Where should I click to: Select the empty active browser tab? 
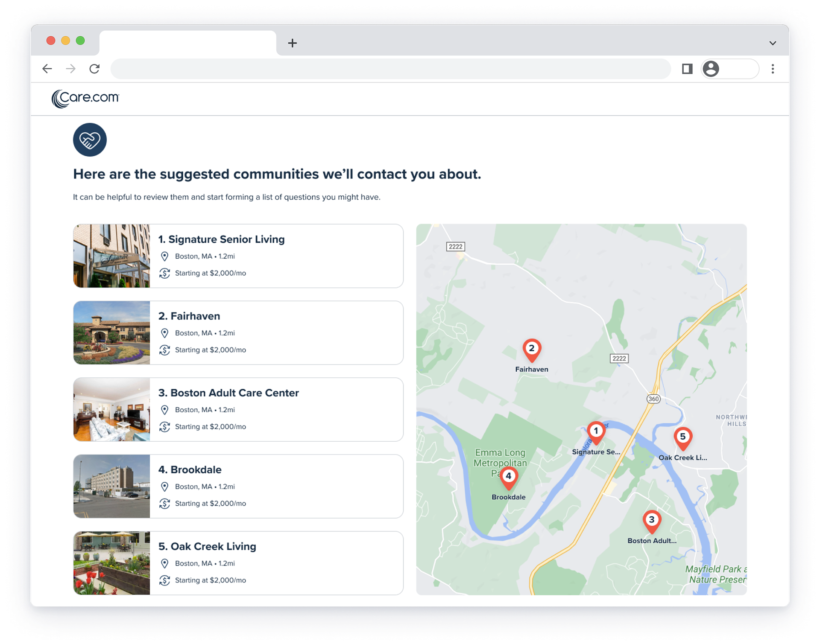[x=188, y=43]
